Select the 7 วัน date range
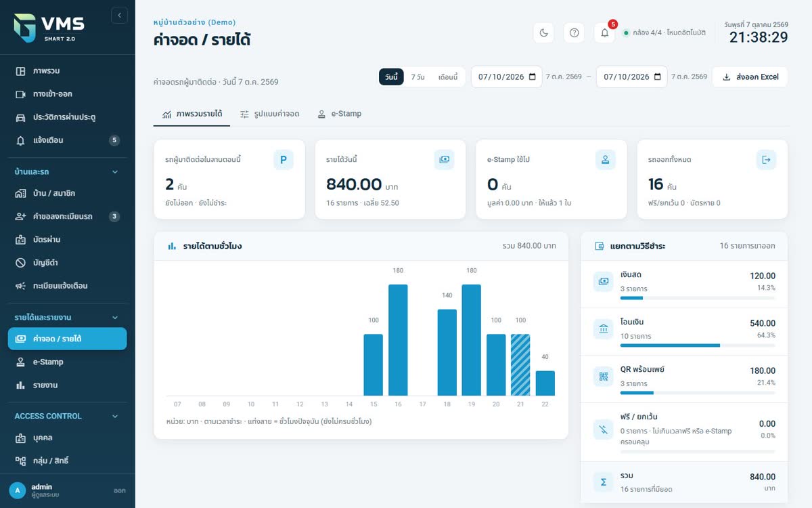This screenshot has width=812, height=508. 418,77
